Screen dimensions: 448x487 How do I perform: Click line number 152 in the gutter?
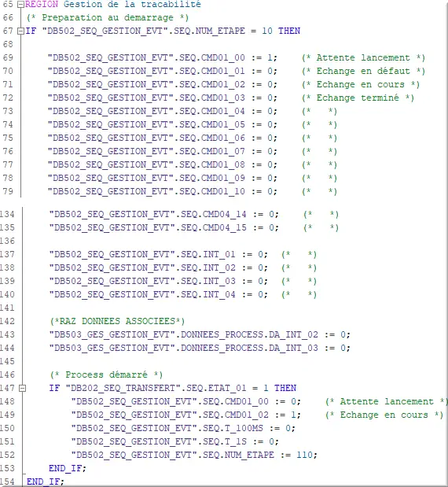7,455
